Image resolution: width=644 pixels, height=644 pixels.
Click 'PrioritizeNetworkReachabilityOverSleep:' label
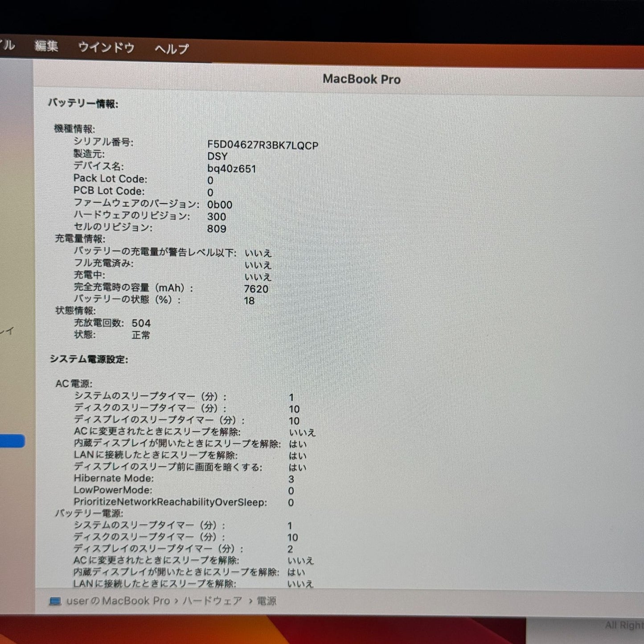(170, 502)
